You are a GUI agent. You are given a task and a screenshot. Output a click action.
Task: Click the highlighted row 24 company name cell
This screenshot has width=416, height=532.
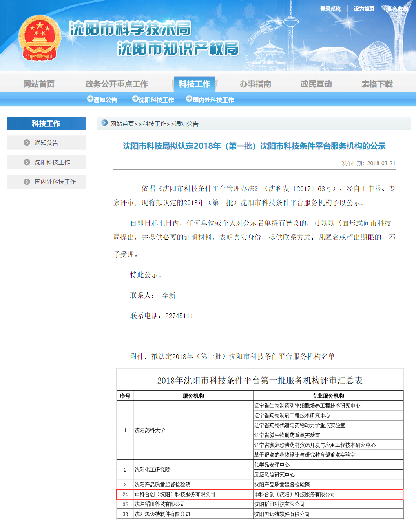[x=175, y=494]
